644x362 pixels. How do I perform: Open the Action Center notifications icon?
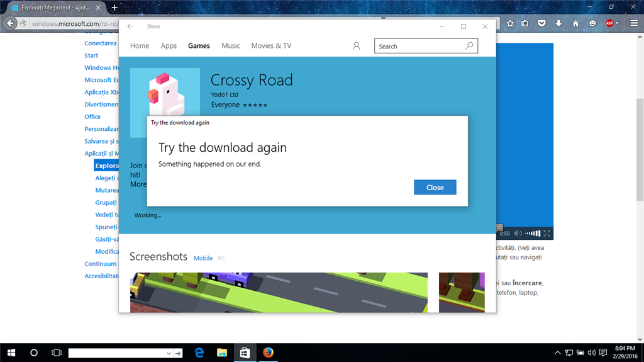[x=603, y=353]
